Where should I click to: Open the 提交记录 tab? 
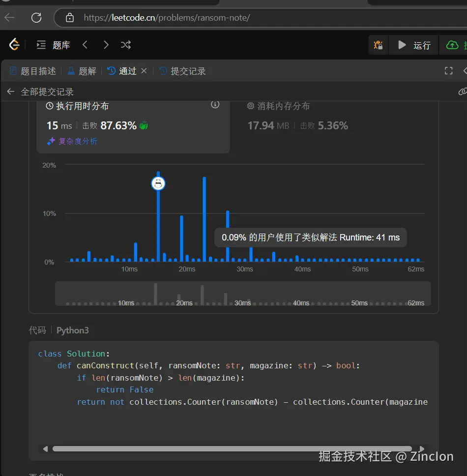coord(182,71)
